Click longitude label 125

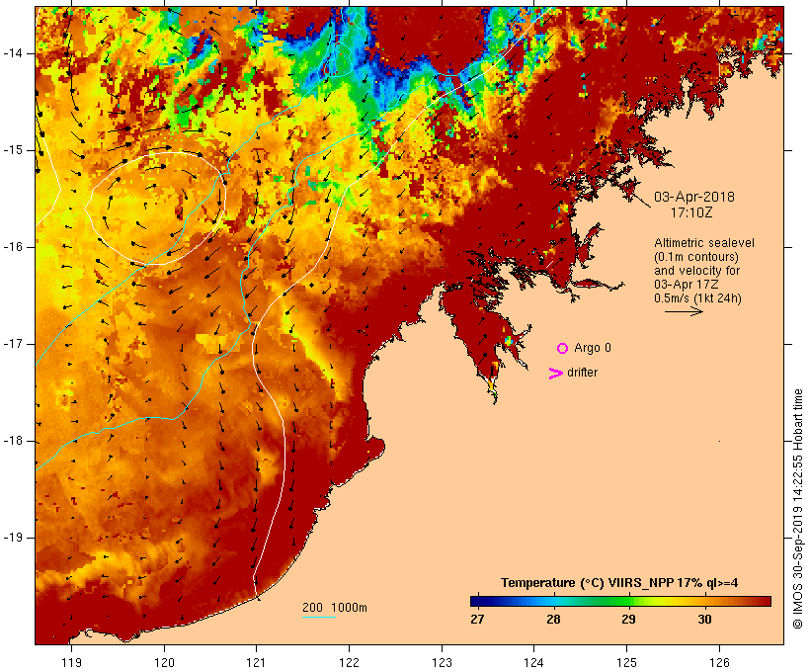tap(627, 662)
